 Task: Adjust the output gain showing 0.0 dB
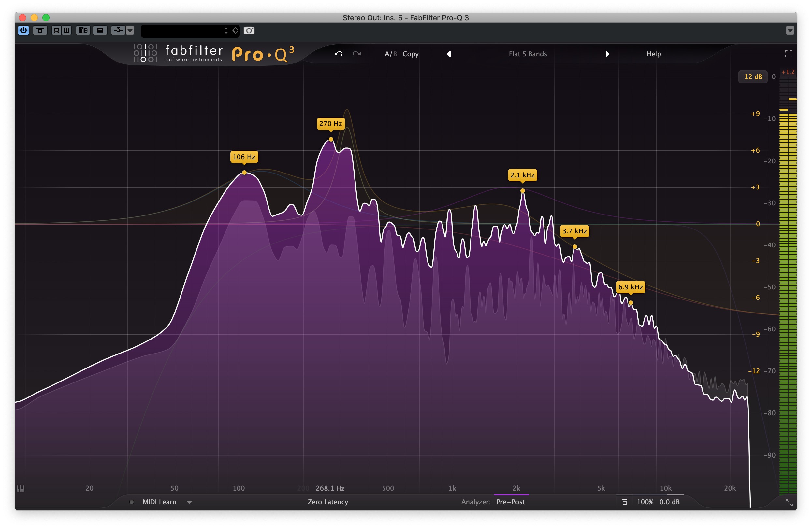pos(669,502)
